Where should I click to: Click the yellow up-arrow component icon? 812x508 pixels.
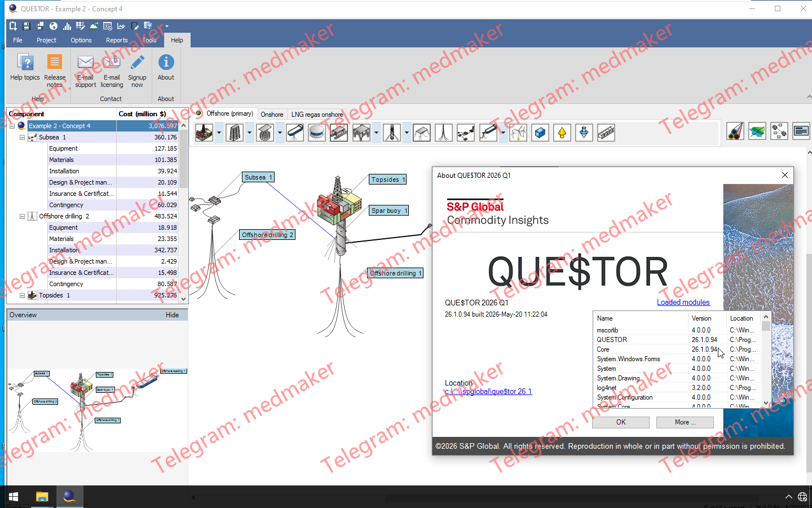(x=562, y=133)
